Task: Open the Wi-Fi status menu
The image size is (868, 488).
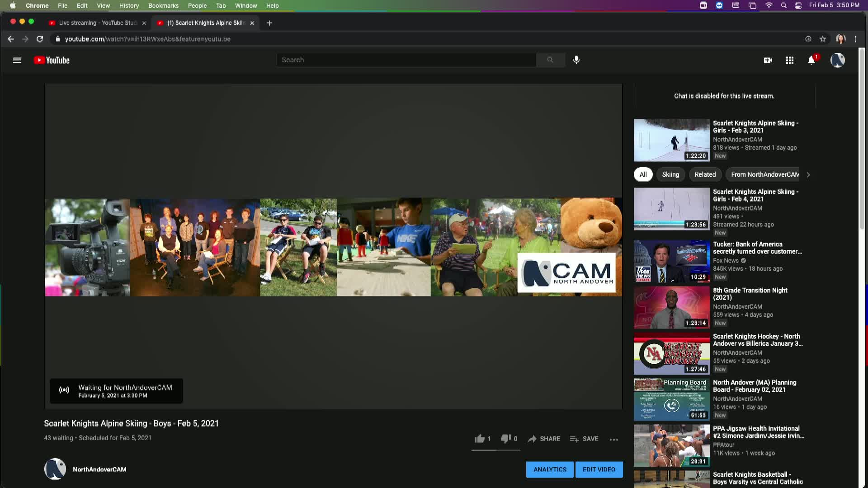Action: 769,5
